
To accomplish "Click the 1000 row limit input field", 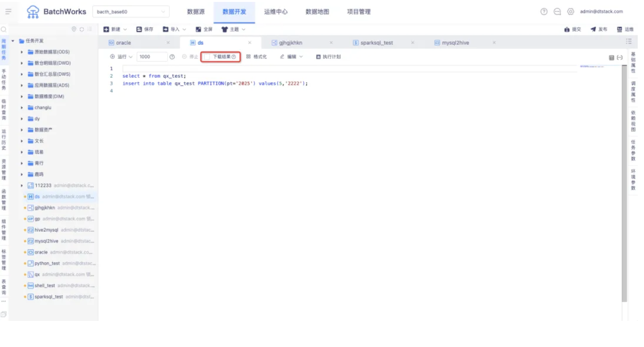I will pos(152,57).
